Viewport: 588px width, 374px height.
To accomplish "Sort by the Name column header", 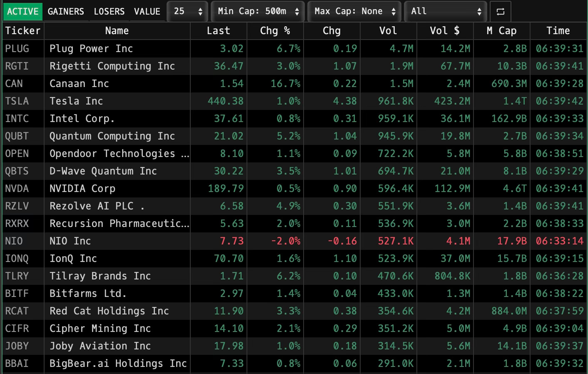I will (x=117, y=31).
